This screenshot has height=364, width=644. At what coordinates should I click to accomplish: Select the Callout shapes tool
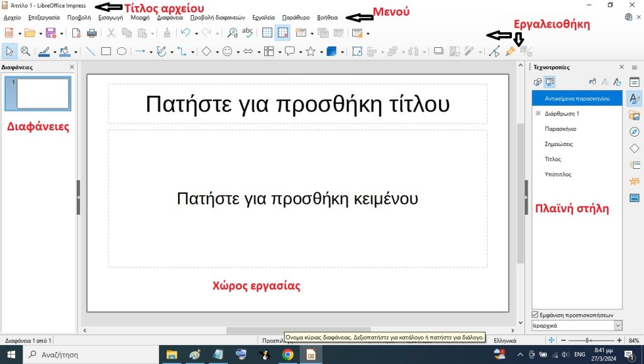[290, 52]
